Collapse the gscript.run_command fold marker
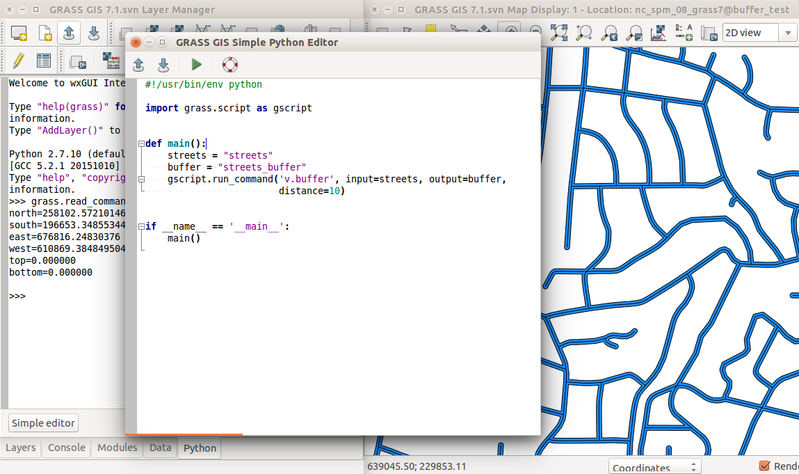This screenshot has width=799, height=474. click(x=141, y=179)
